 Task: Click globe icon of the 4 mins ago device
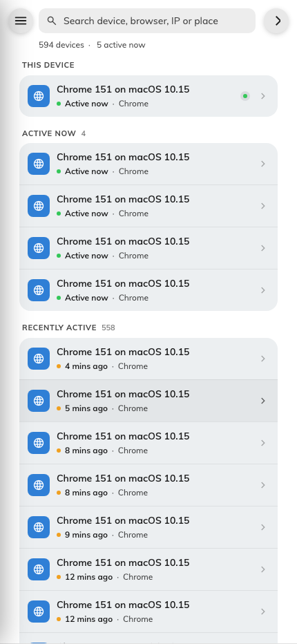[x=39, y=359]
